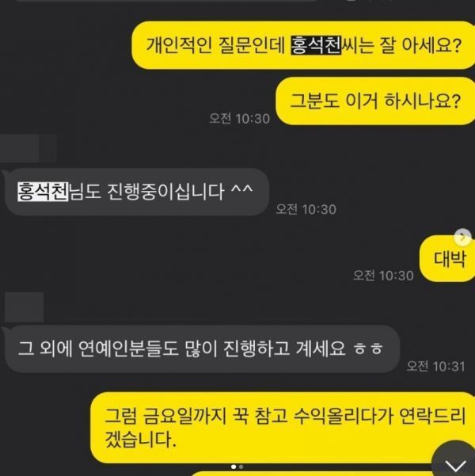The width and height of the screenshot is (475, 476).
Task: Tap the 오전 10:30 timestamp beside 대박
Action: 383,276
